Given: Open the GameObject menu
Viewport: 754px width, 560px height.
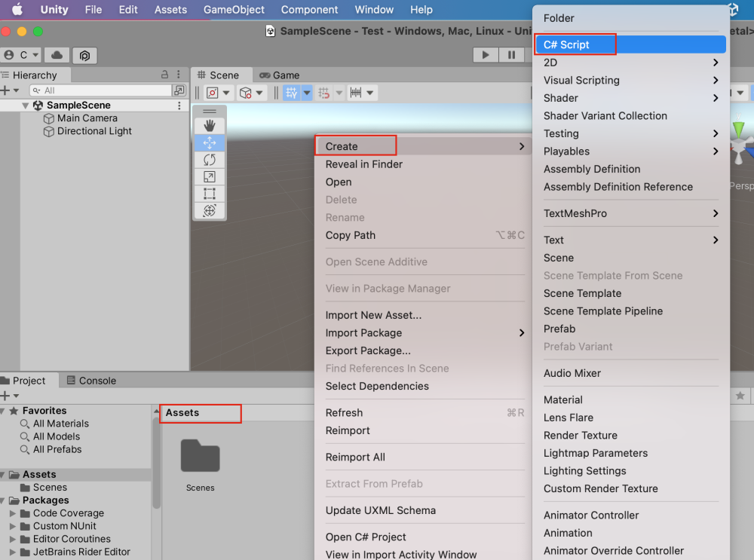Looking at the screenshot, I should coord(235,10).
